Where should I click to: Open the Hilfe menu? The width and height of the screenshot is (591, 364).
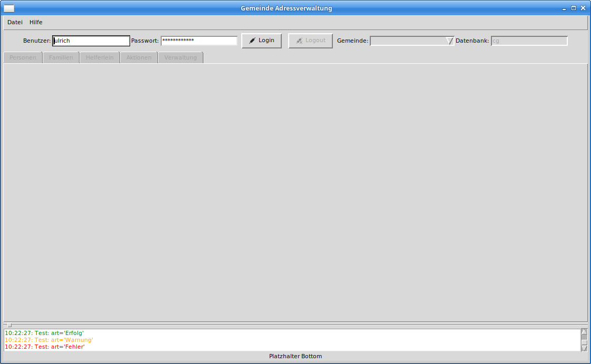(36, 22)
